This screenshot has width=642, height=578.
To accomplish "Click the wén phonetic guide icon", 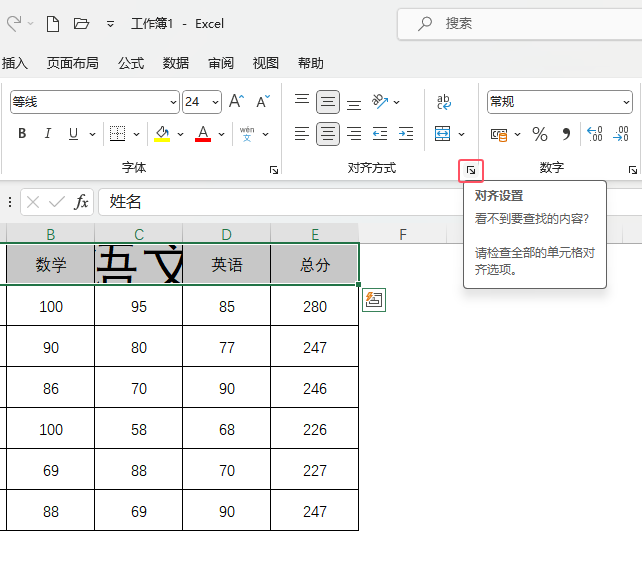I will [247, 133].
